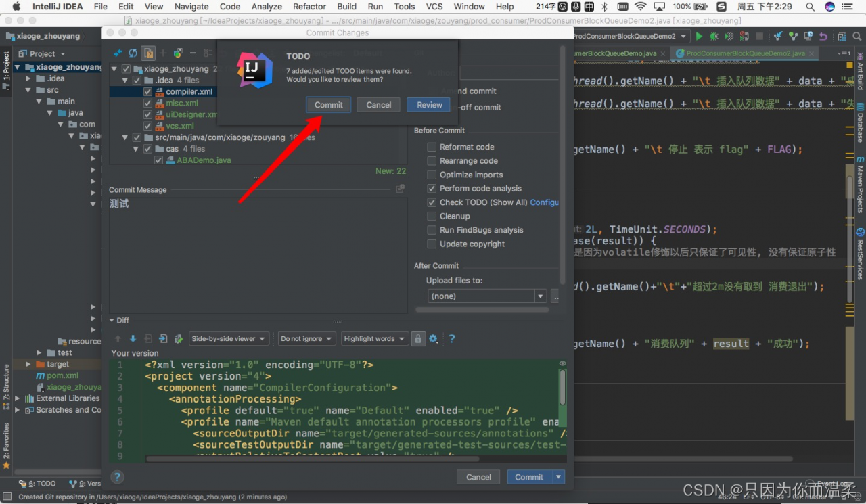Click the VCS Commit branch icon in toolbar
This screenshot has height=504, width=866.
(793, 36)
